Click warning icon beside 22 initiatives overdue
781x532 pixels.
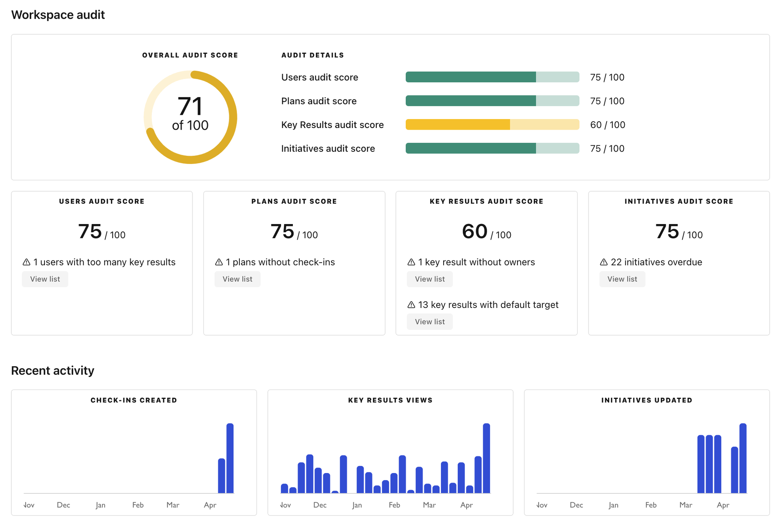(604, 262)
